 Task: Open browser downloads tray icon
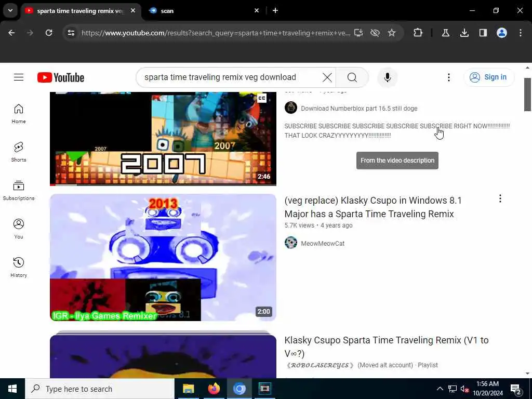[464, 33]
